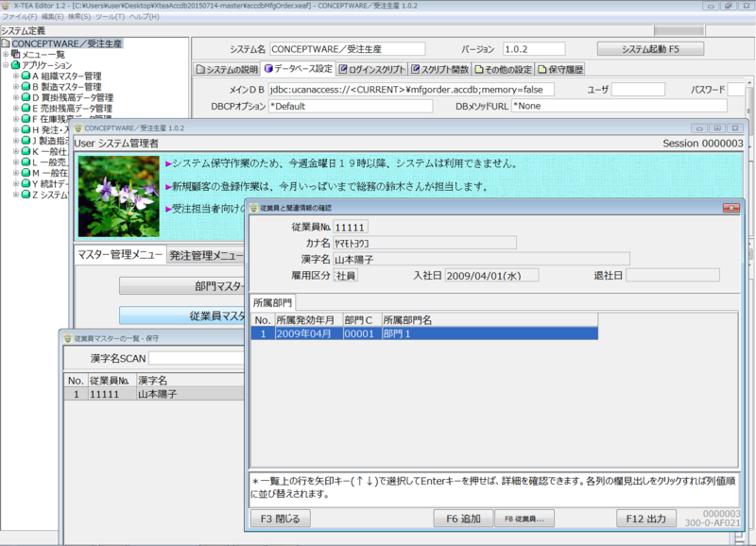Click the 従業員マスター menu button

point(182,316)
